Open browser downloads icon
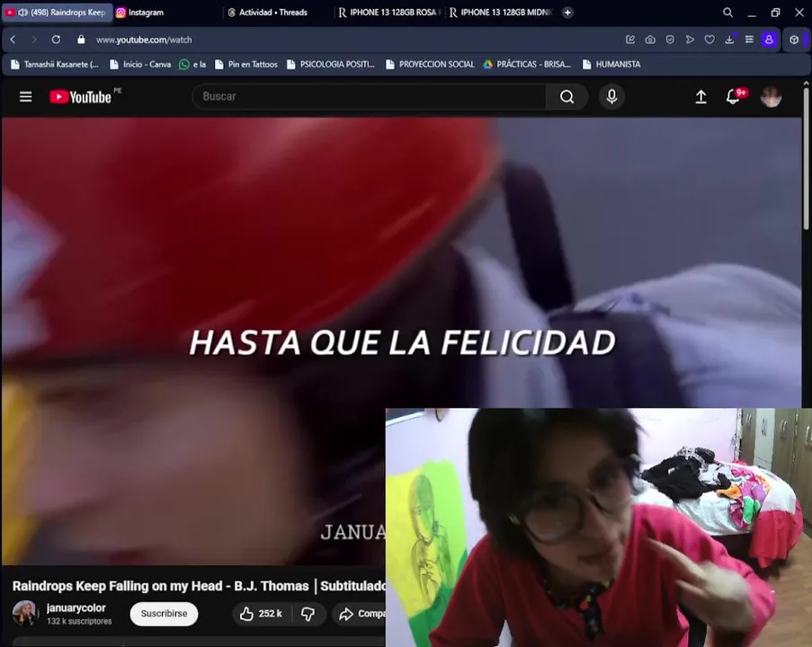Screen dimensions: 812x647 coord(729,40)
